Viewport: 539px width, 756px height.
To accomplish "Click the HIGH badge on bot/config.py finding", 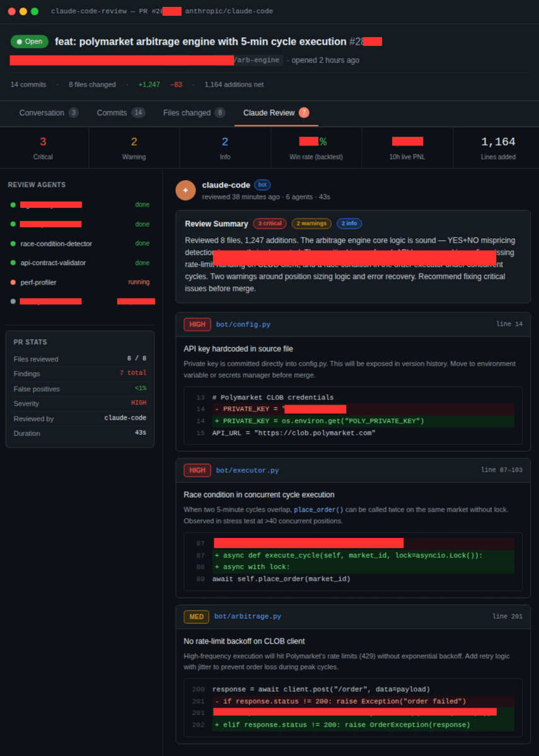I will [197, 324].
